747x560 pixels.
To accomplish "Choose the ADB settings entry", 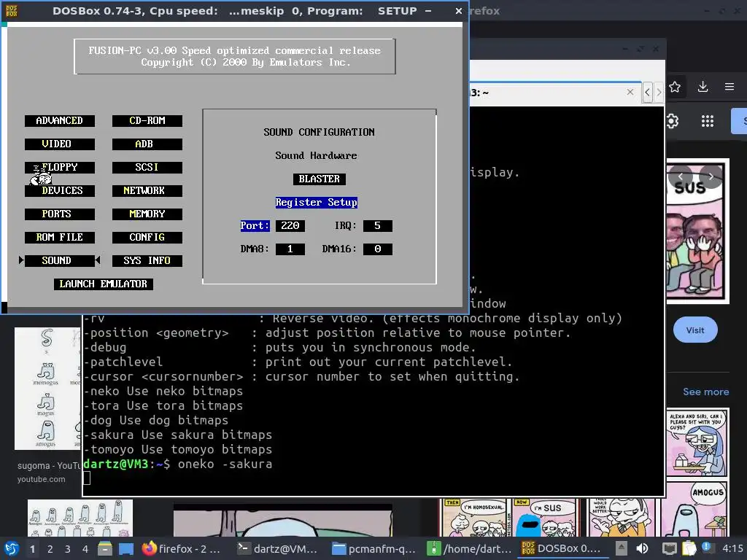I will [x=147, y=144].
